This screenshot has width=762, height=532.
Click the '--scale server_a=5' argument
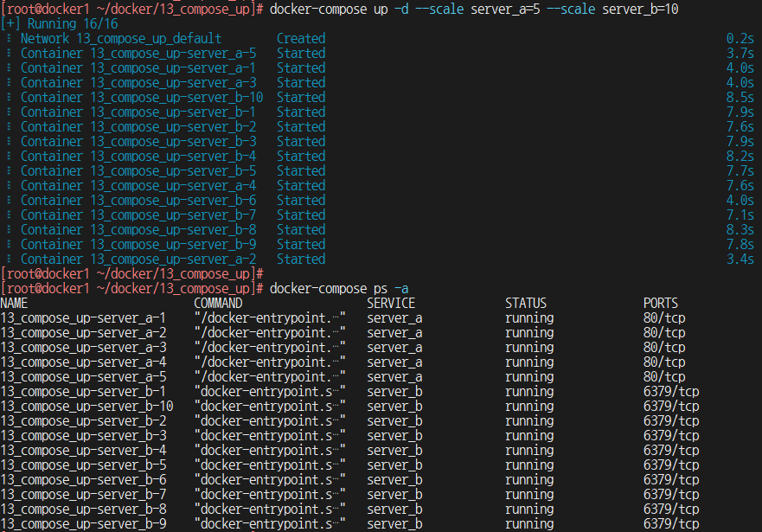(x=477, y=9)
